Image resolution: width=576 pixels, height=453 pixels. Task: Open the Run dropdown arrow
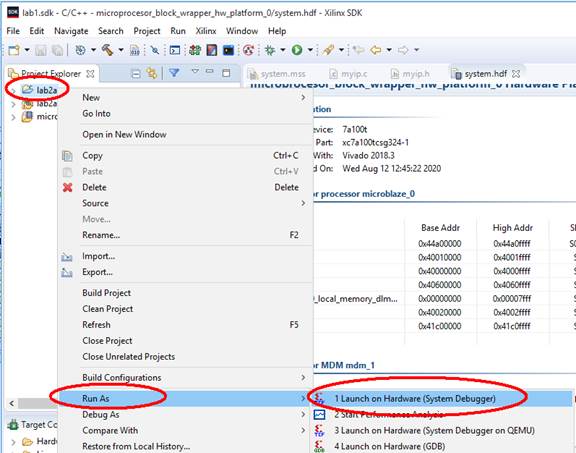click(310, 50)
